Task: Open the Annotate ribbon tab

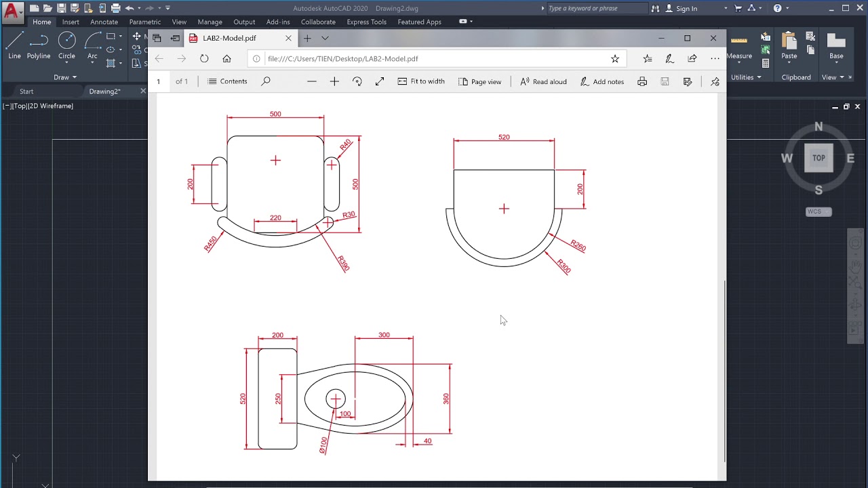Action: point(104,22)
